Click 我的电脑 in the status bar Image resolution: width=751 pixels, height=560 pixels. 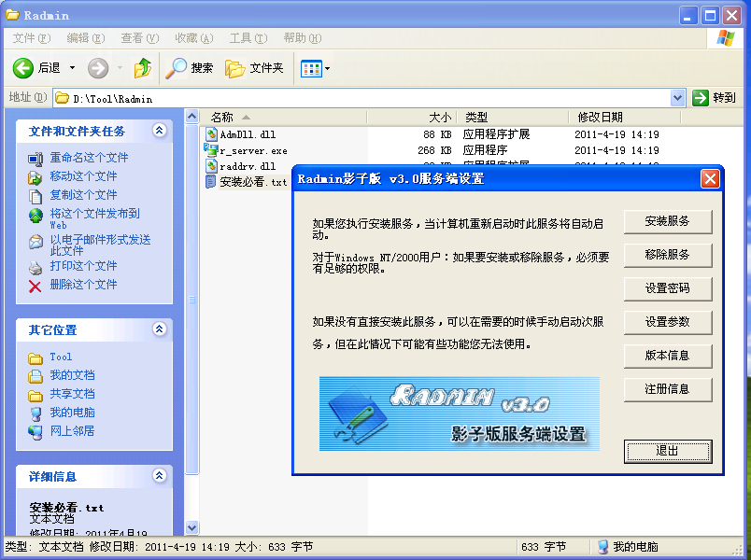coord(628,547)
